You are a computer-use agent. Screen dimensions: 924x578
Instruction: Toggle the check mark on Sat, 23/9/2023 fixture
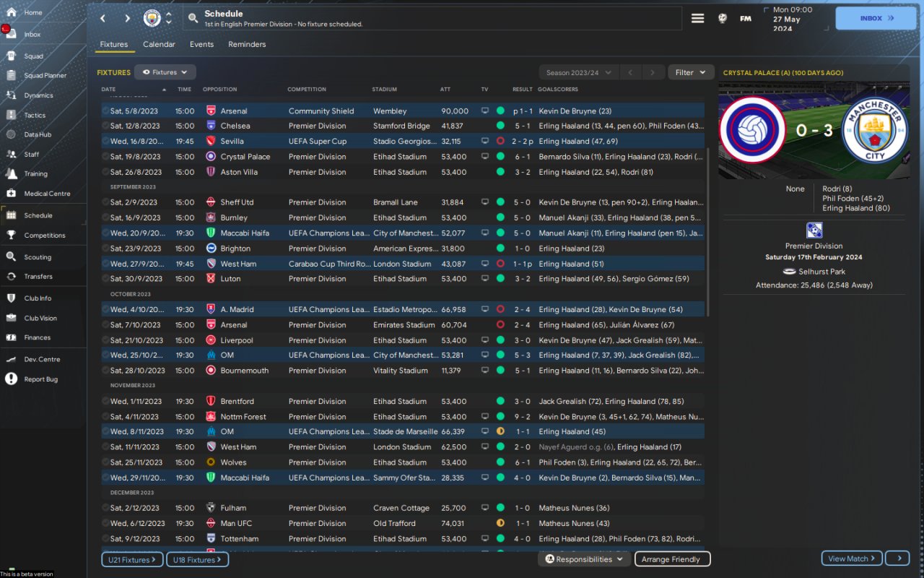pos(105,249)
